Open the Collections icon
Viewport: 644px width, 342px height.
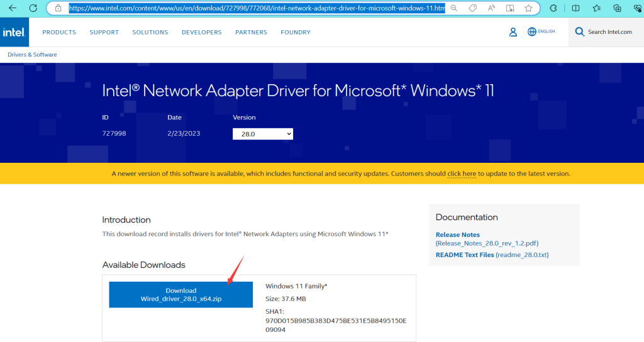pos(617,9)
